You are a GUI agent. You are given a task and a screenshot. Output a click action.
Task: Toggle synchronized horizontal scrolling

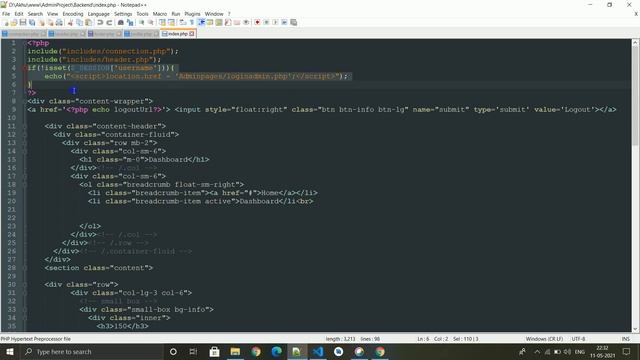tap(171, 22)
